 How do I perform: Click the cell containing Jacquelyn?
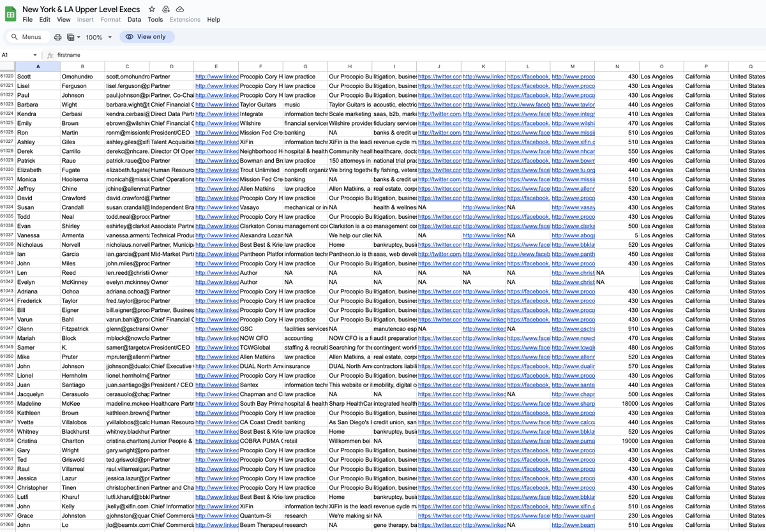click(38, 394)
